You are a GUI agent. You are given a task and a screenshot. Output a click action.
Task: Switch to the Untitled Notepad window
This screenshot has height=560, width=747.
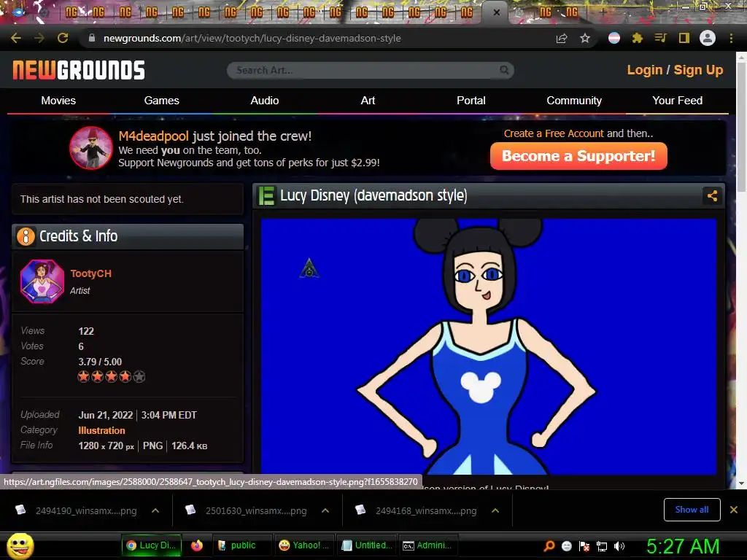point(368,545)
